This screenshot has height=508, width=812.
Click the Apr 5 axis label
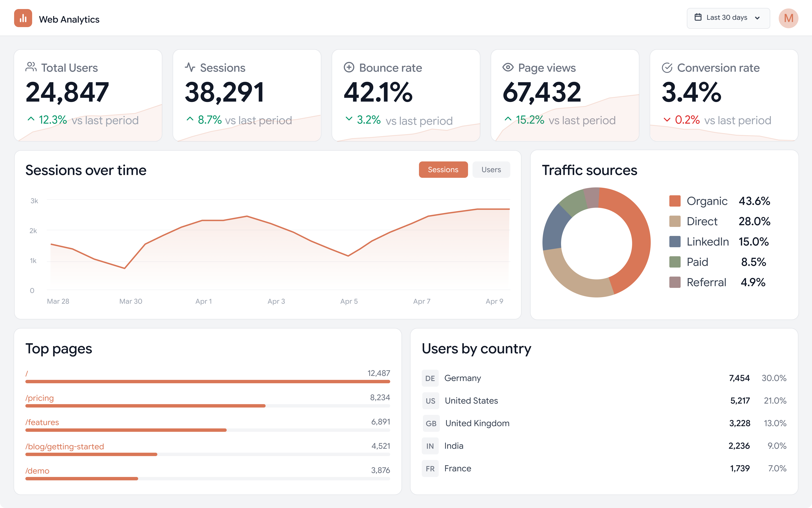(x=349, y=301)
